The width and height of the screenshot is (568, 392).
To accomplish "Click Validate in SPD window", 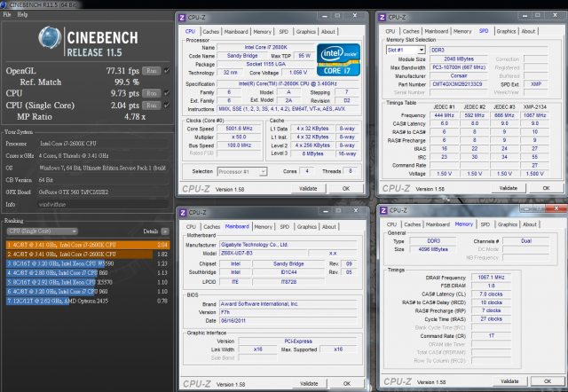I will tap(509, 188).
